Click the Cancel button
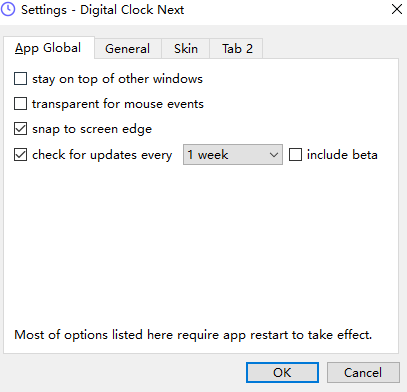 pyautogui.click(x=363, y=373)
